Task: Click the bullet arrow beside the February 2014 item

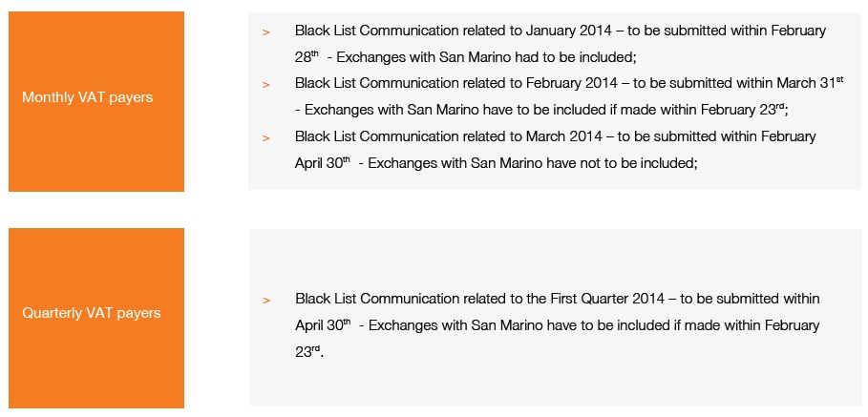Action: coord(265,84)
